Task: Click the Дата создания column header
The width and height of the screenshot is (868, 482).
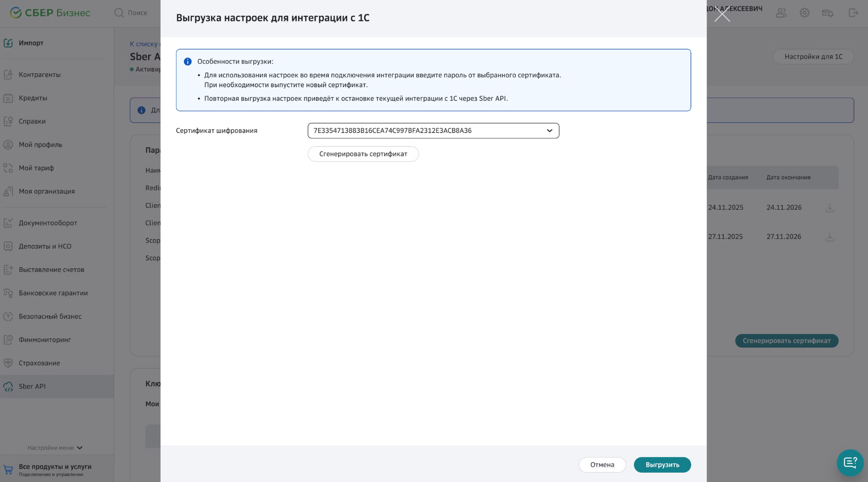Action: (728, 177)
